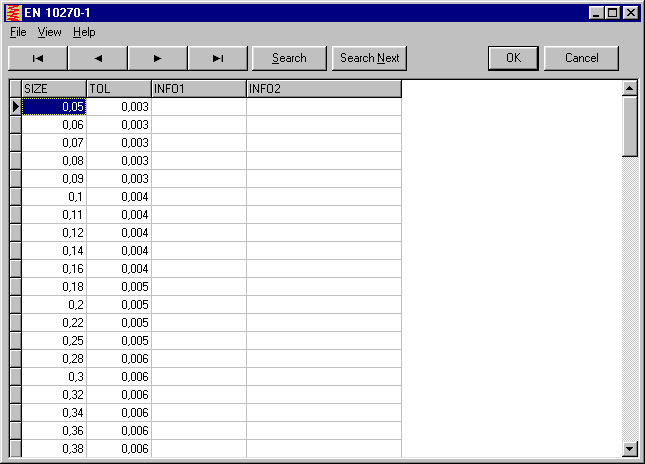Confirm with the OK button
The width and height of the screenshot is (645, 464).
[x=513, y=58]
